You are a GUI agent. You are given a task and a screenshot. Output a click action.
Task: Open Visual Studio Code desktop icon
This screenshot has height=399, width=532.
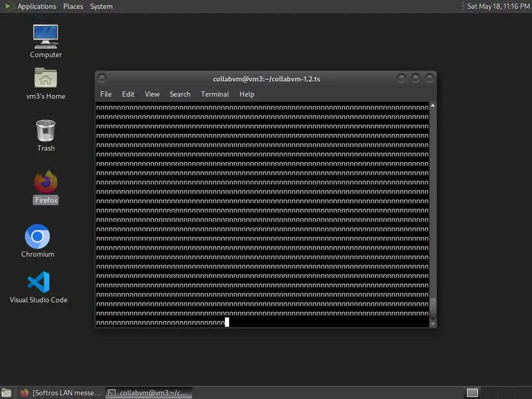[38, 287]
